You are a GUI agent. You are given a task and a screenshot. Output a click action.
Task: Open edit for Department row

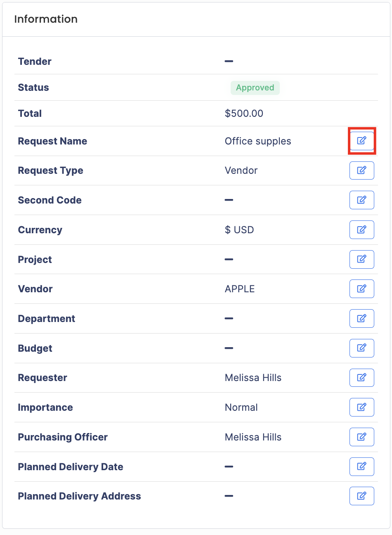click(362, 319)
